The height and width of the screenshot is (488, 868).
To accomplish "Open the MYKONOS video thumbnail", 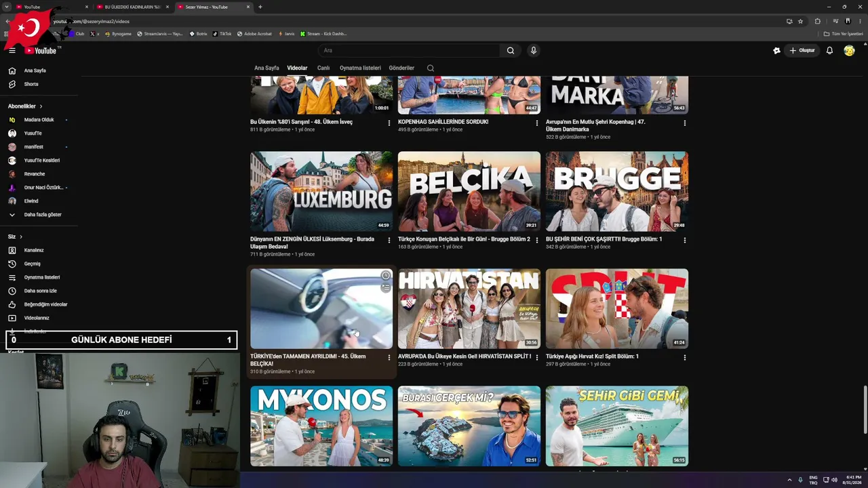I will pos(321,426).
